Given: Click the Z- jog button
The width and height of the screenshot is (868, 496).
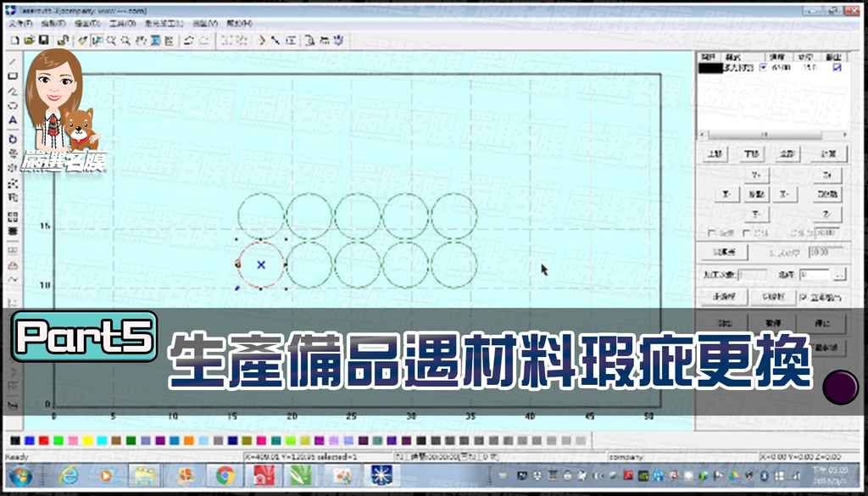Looking at the screenshot, I should coord(827,214).
